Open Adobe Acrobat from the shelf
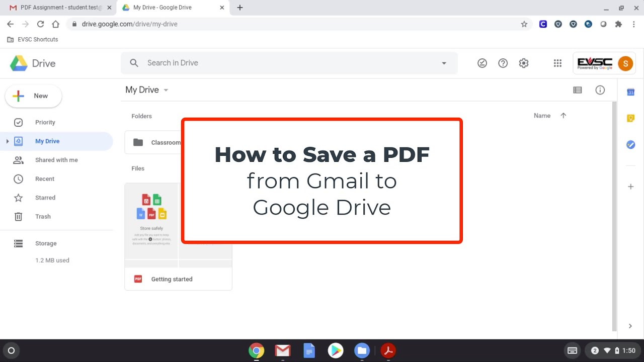The image size is (644, 362). [x=388, y=350]
